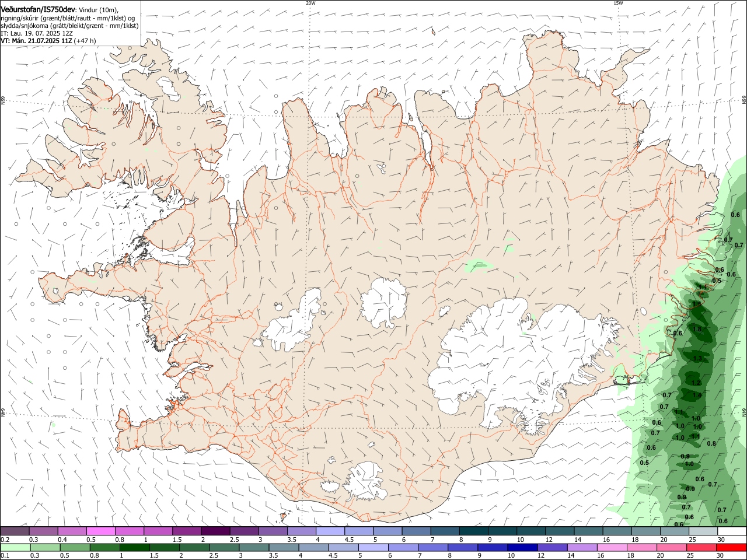Click the 'rigning/skúrir' legend description line

(68, 17)
